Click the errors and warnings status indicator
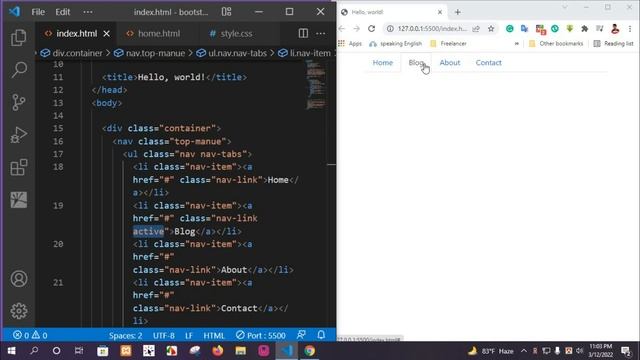Viewport: 640px width, 360px height. (30, 336)
